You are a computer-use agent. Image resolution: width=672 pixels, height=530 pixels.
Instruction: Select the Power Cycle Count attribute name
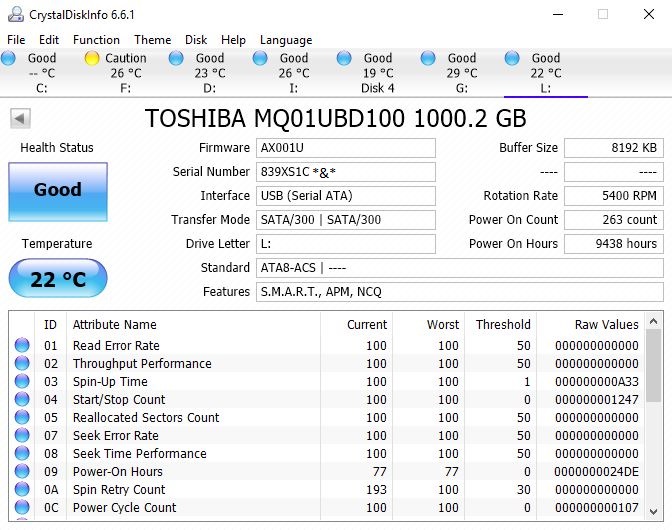point(124,507)
